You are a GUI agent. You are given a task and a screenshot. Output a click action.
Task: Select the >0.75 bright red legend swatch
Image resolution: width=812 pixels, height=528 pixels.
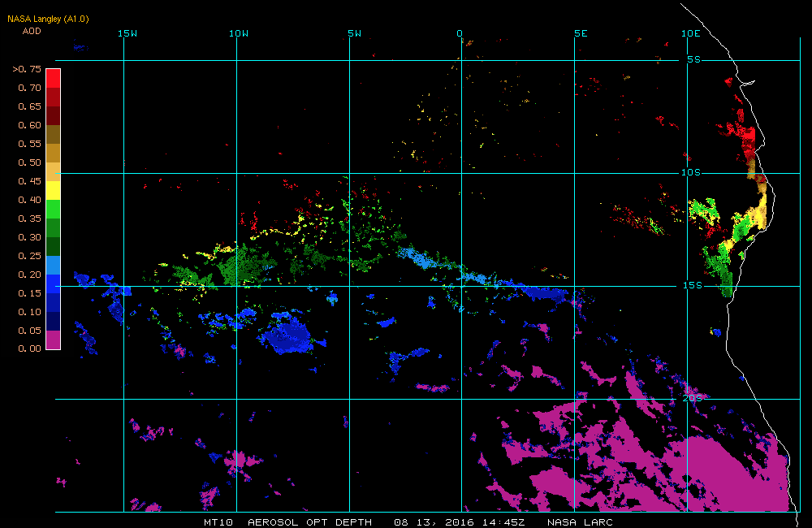[54, 78]
